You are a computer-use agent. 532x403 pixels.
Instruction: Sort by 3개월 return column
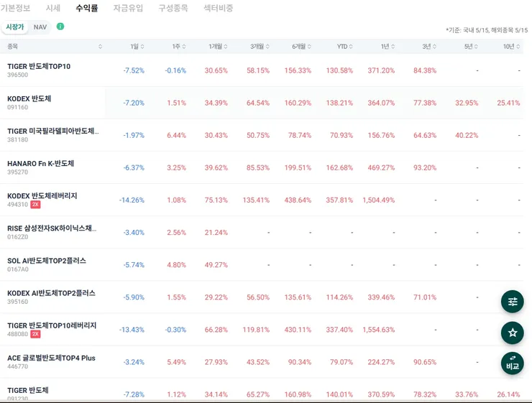[260, 47]
